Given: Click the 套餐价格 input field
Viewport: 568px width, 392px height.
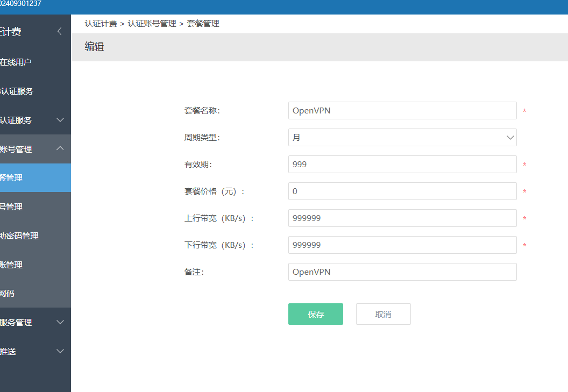Looking at the screenshot, I should point(402,191).
